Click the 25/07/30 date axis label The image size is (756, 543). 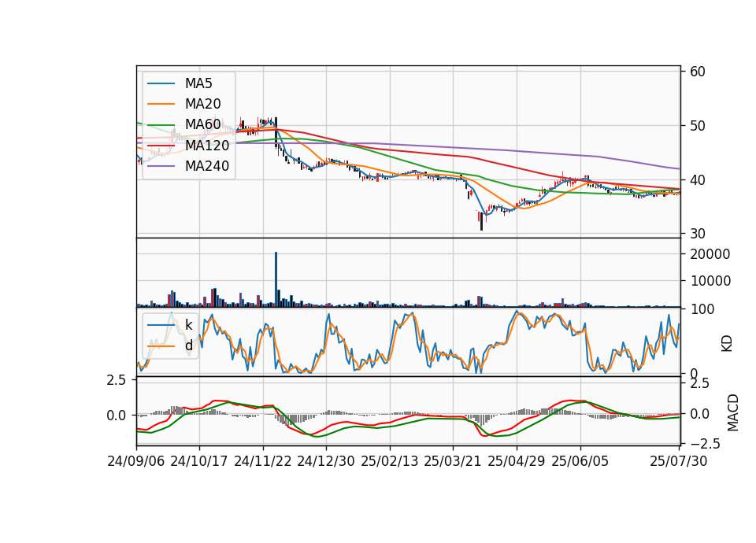678,461
